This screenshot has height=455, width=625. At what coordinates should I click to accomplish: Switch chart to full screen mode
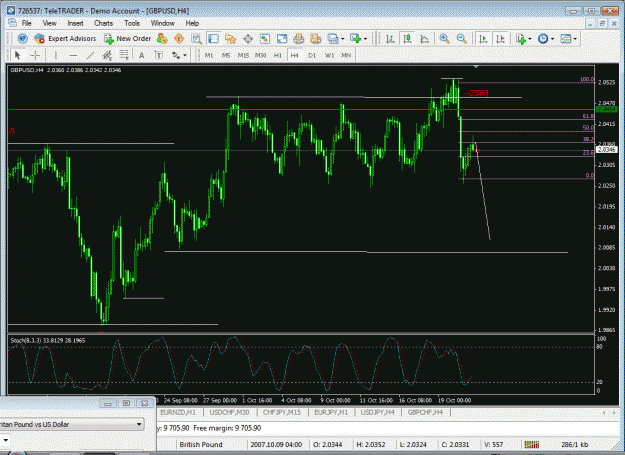[282, 39]
